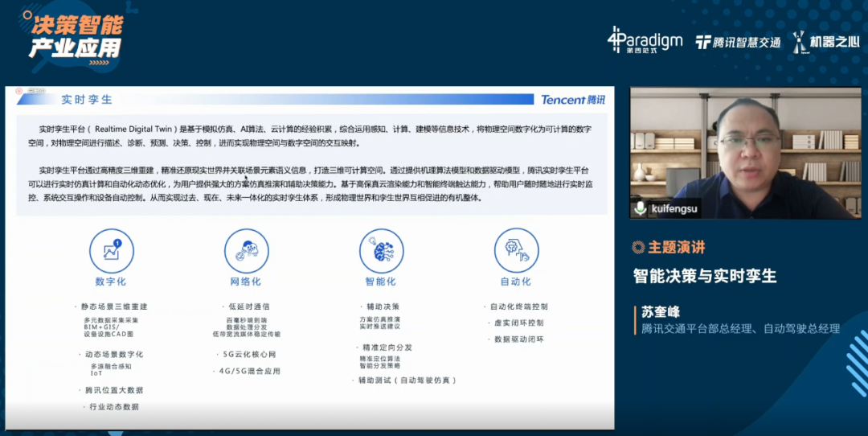Click the orange 主题演讲 bullet icon

point(638,248)
